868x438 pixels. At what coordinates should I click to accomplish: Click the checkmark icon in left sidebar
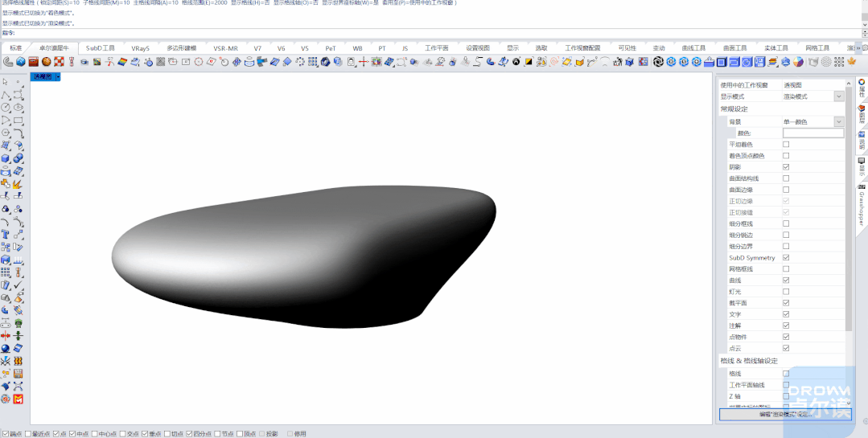tap(19, 285)
